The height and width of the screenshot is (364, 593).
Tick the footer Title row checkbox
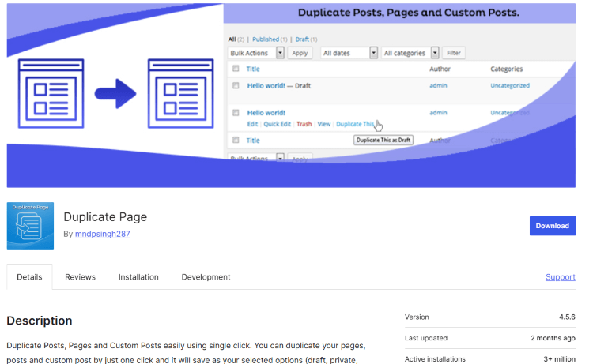[x=236, y=140]
